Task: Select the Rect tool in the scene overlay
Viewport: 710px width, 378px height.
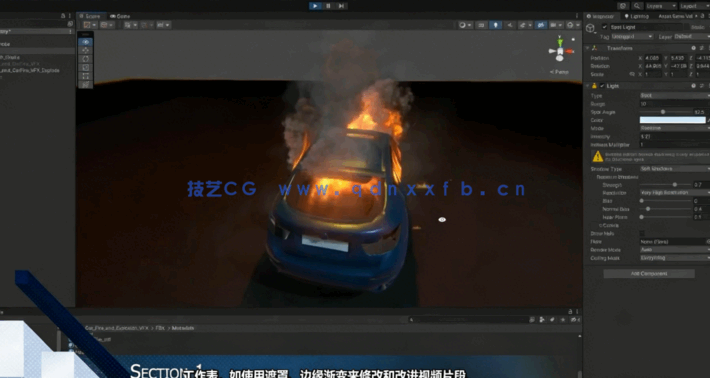Action: 86,76
